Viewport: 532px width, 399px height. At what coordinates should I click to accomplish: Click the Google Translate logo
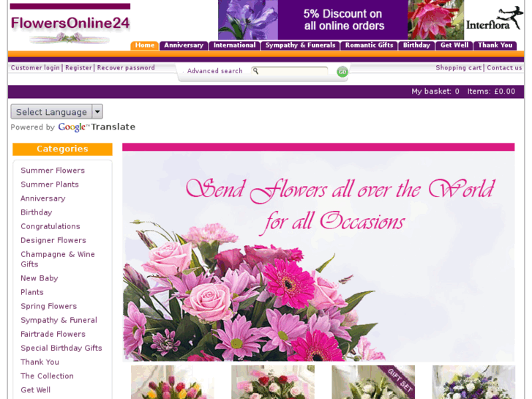point(97,127)
